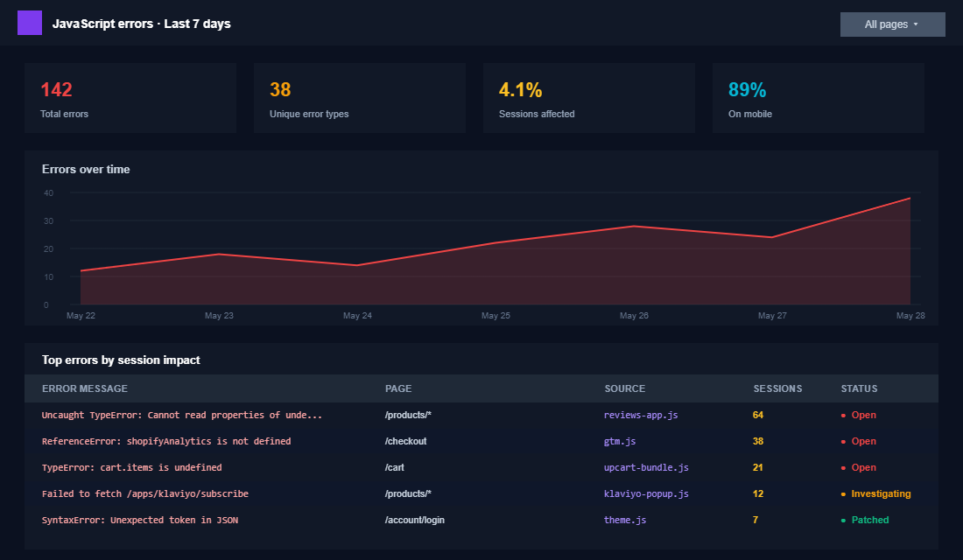Click the /account/login page cell
Viewport: 963px width, 560px height.
(415, 520)
